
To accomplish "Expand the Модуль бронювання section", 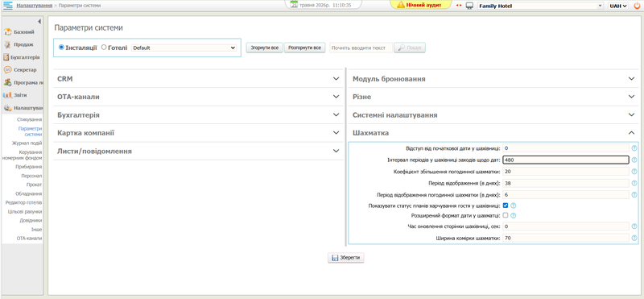I will coord(493,78).
